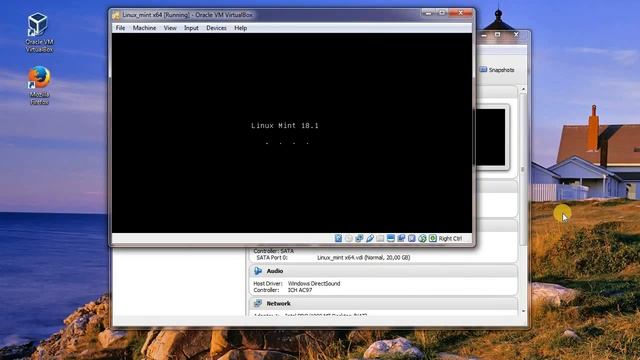Open the Help menu
Image resolution: width=640 pixels, height=360 pixels.
click(240, 28)
